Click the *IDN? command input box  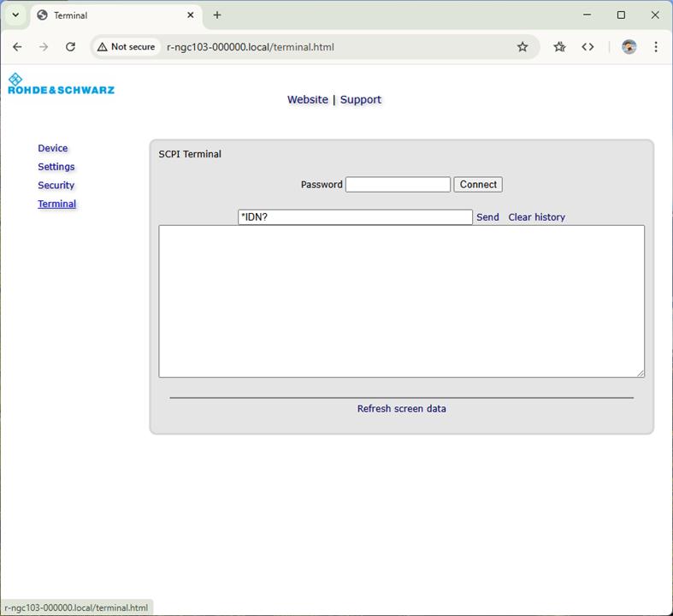355,217
